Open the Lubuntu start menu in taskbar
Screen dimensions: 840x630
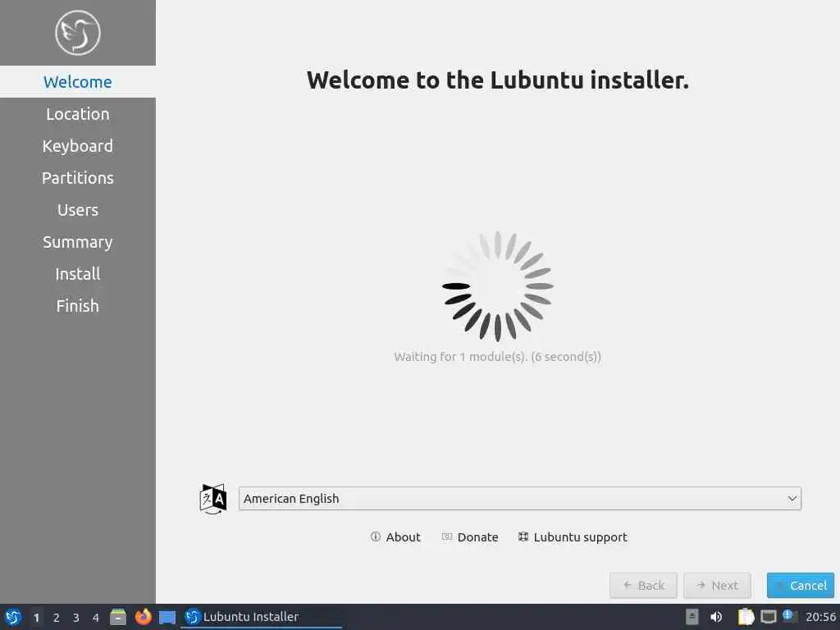(x=13, y=617)
